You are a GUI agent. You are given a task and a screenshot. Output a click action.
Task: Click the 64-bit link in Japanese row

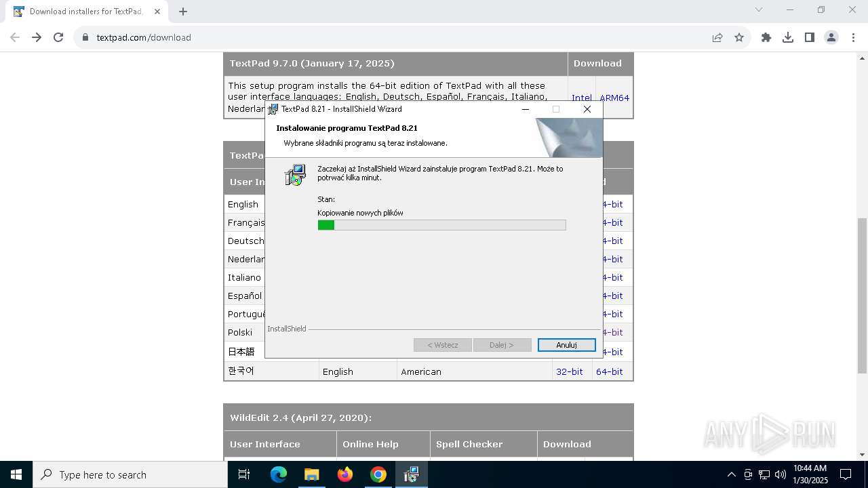612,352
